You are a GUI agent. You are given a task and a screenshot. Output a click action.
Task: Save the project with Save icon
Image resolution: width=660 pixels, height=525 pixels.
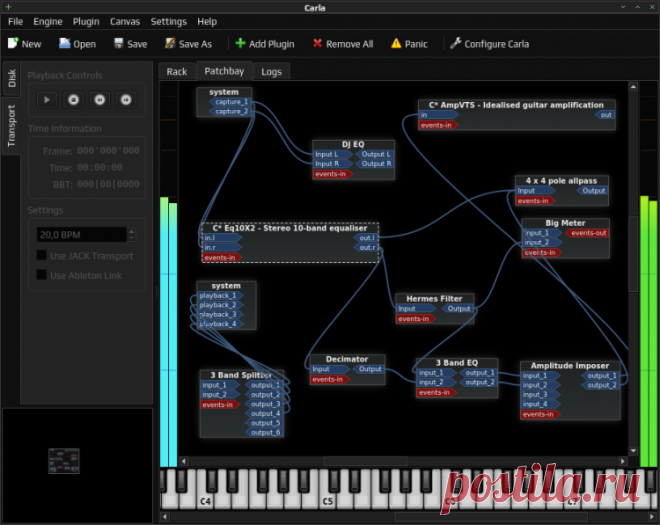[x=118, y=43]
